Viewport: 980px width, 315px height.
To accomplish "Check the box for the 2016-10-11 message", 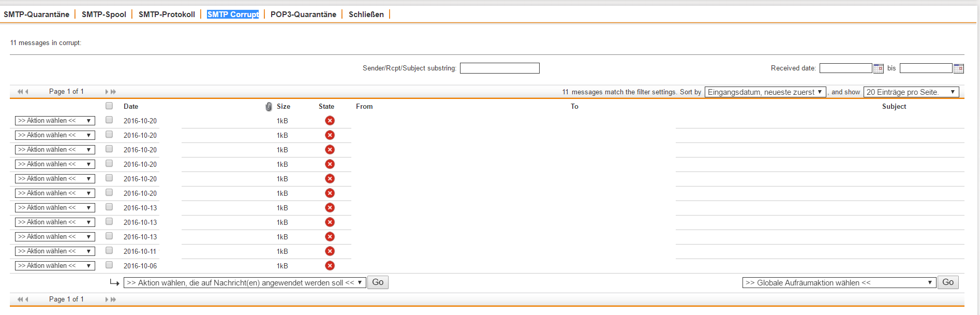I will [x=109, y=251].
